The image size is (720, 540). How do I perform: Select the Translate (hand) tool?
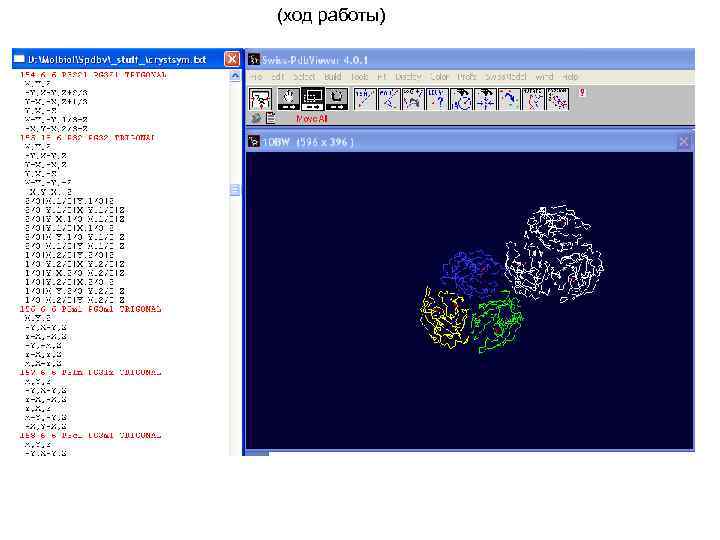tap(288, 99)
